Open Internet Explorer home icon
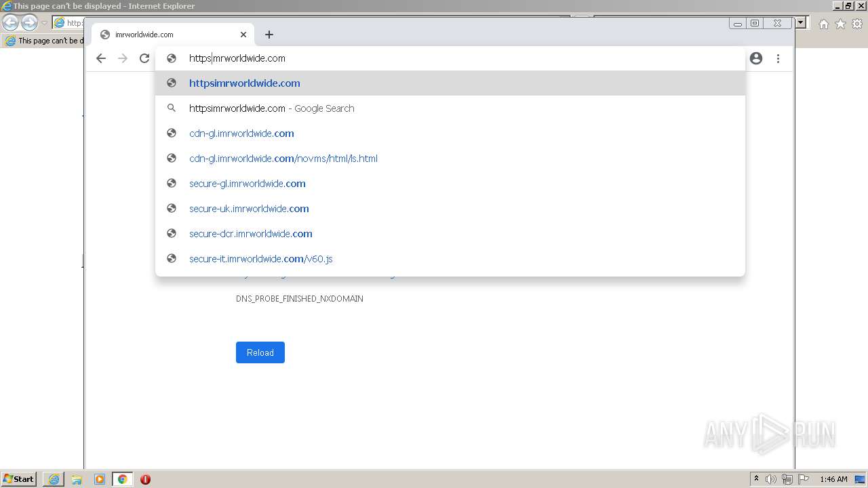This screenshot has width=868, height=488. tap(823, 24)
